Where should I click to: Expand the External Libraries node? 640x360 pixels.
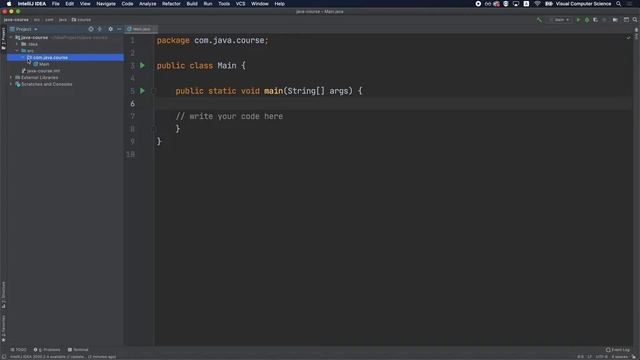(x=11, y=78)
